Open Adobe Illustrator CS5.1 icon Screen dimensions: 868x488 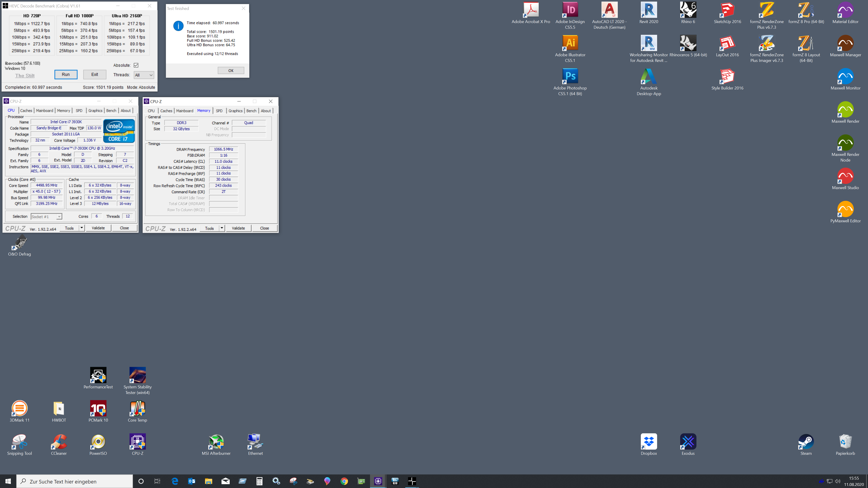coord(570,49)
